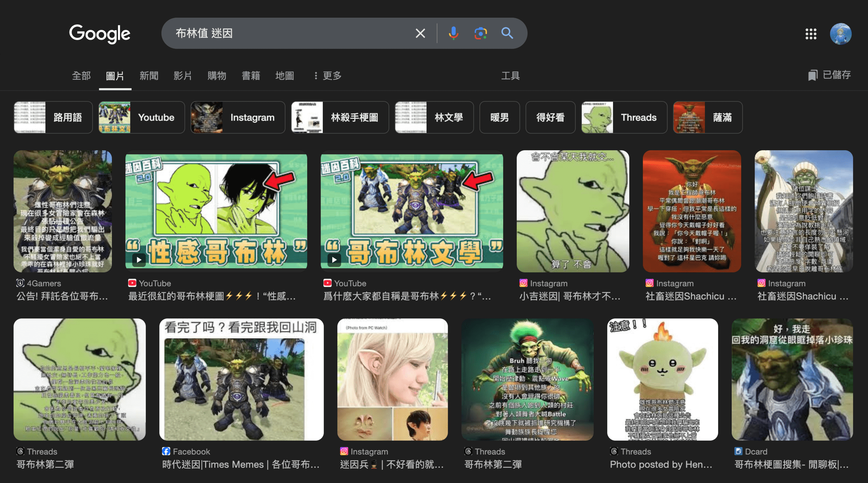Open saved items bookmark icon
This screenshot has height=483, width=868.
[x=813, y=75]
